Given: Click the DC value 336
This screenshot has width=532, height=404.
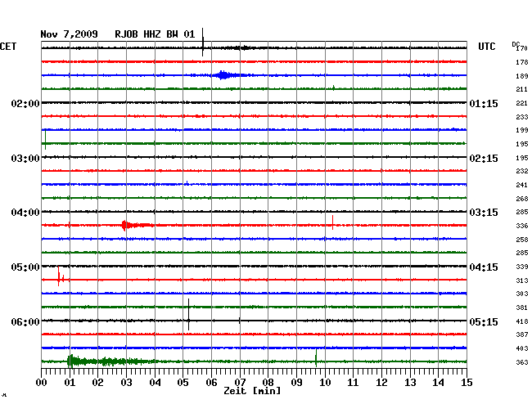Looking at the screenshot, I should (x=522, y=226).
